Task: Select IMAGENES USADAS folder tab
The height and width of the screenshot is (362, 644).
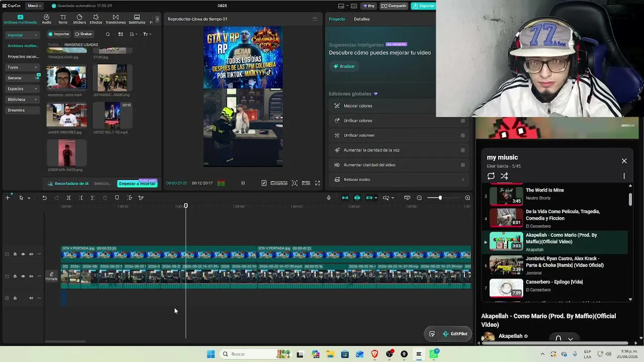Action: coord(81,45)
